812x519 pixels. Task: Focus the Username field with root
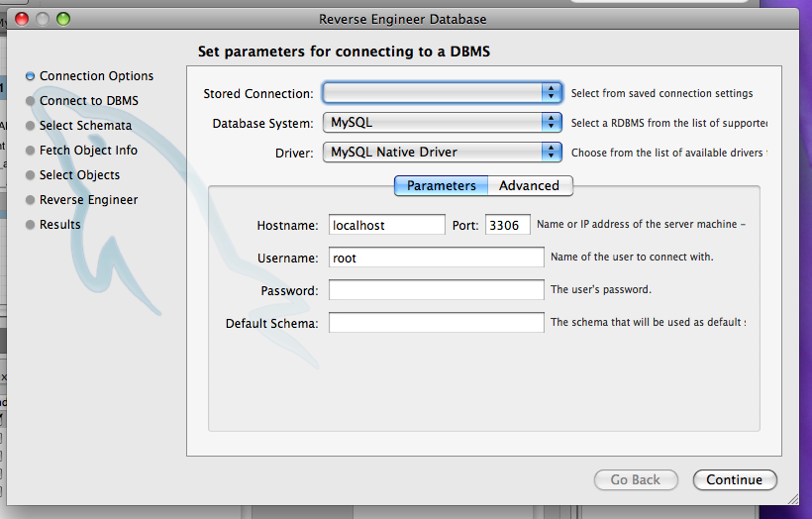(436, 258)
